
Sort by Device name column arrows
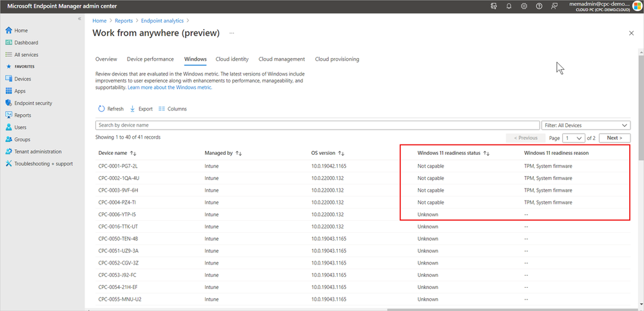133,153
